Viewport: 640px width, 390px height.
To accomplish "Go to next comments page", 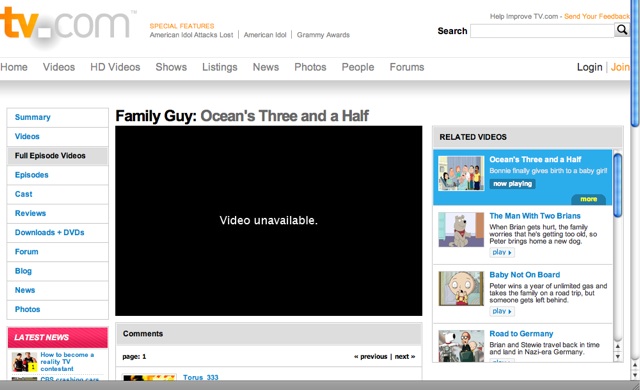I will coord(404,357).
